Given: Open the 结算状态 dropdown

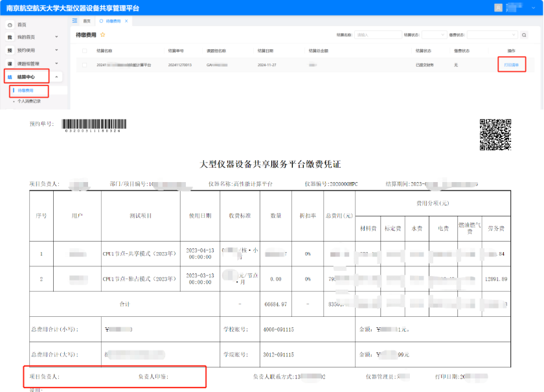Looking at the screenshot, I should point(433,35).
